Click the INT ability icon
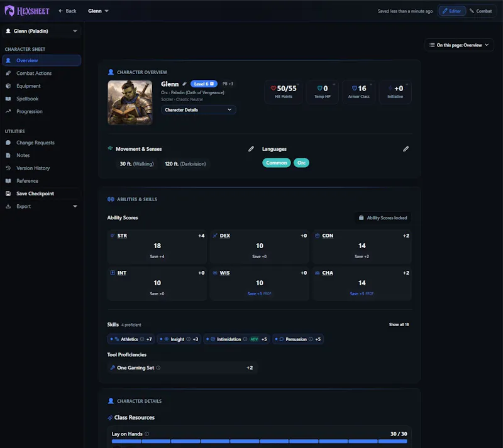 (x=113, y=273)
